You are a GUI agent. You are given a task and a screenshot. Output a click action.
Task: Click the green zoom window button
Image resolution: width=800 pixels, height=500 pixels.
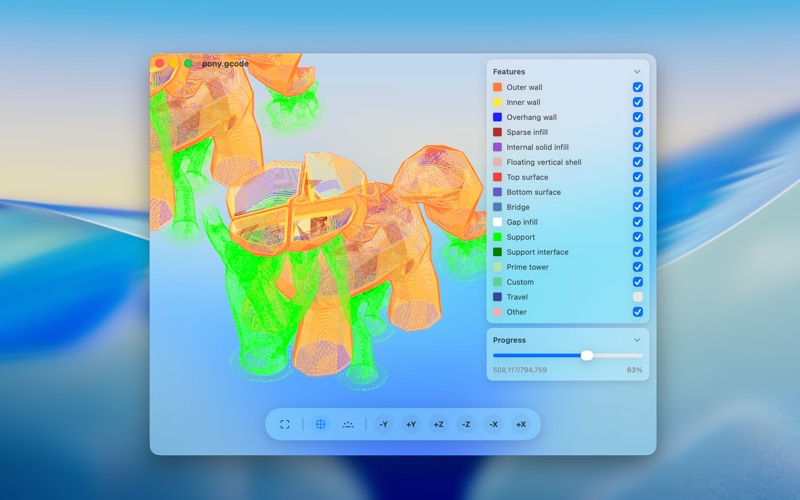pyautogui.click(x=188, y=63)
